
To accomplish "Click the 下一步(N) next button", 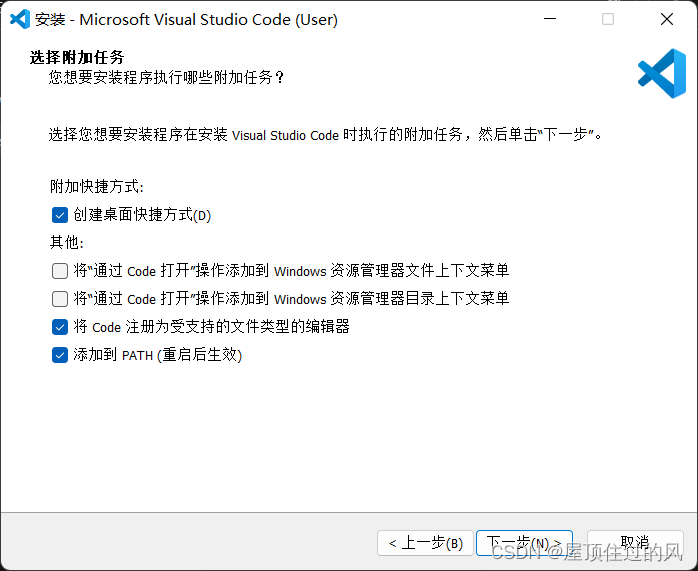I will point(524,543).
